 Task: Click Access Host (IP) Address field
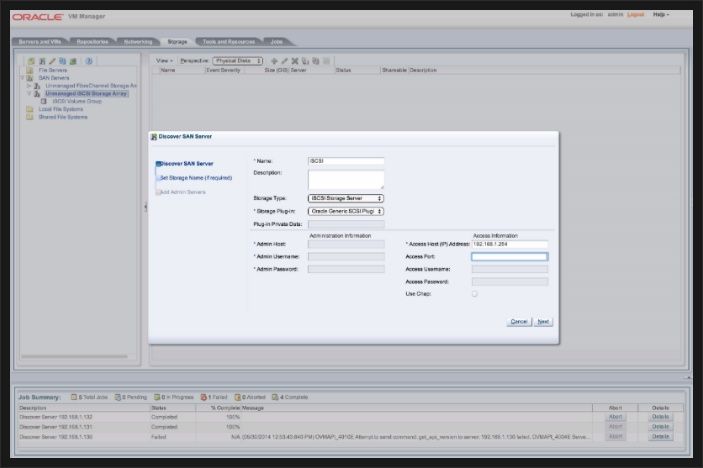[510, 244]
